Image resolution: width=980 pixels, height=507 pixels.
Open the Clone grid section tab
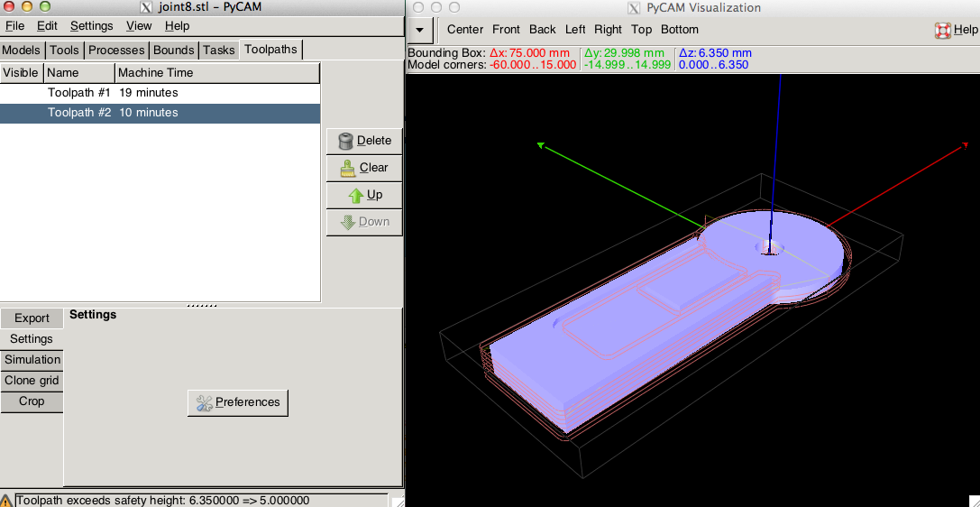(x=32, y=380)
